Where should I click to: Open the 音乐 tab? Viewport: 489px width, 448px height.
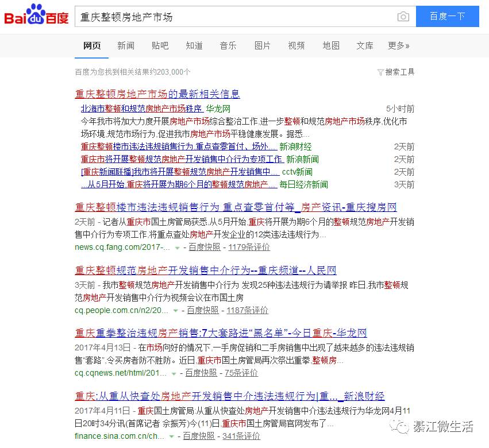tap(228, 46)
